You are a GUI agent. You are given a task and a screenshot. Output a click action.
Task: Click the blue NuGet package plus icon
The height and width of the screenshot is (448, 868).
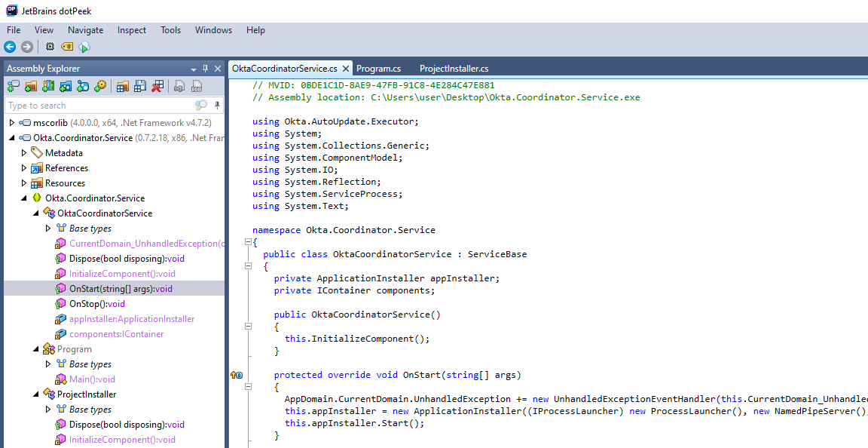83,86
